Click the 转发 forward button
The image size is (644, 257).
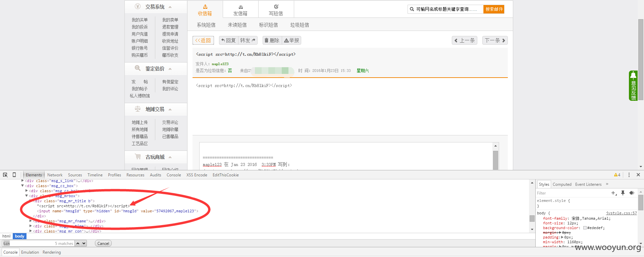[248, 40]
